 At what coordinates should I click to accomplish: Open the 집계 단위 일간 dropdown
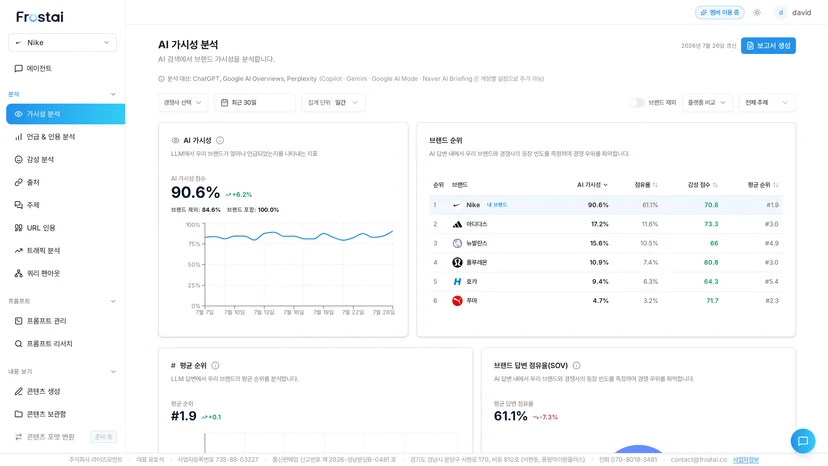[333, 102]
